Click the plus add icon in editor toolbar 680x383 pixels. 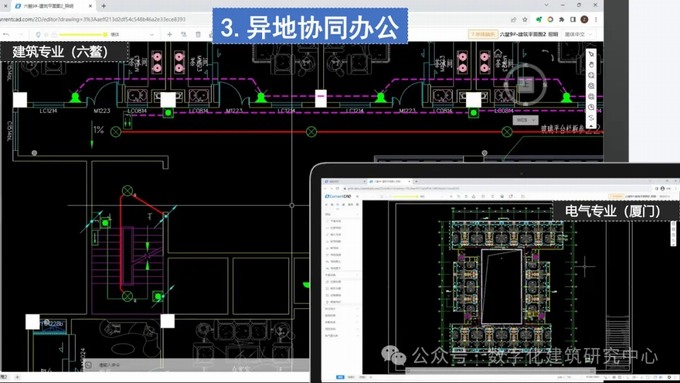pos(170,34)
